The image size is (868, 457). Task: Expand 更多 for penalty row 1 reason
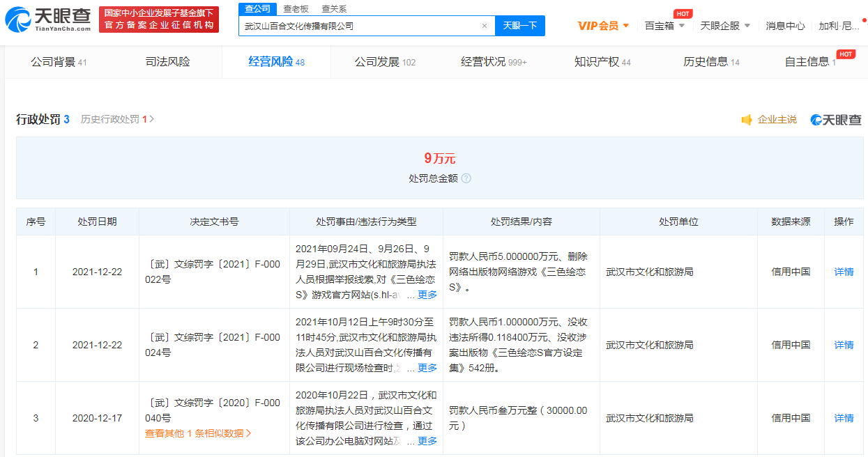[427, 295]
